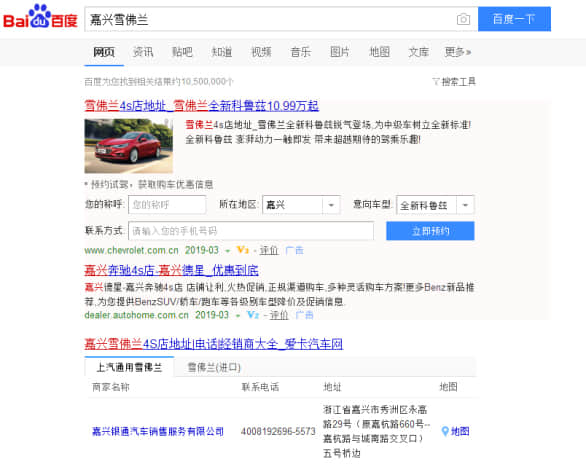Viewport: 586px width, 464px height.
Task: Click the V2 credibility badge under autohome result
Action: pyautogui.click(x=253, y=315)
